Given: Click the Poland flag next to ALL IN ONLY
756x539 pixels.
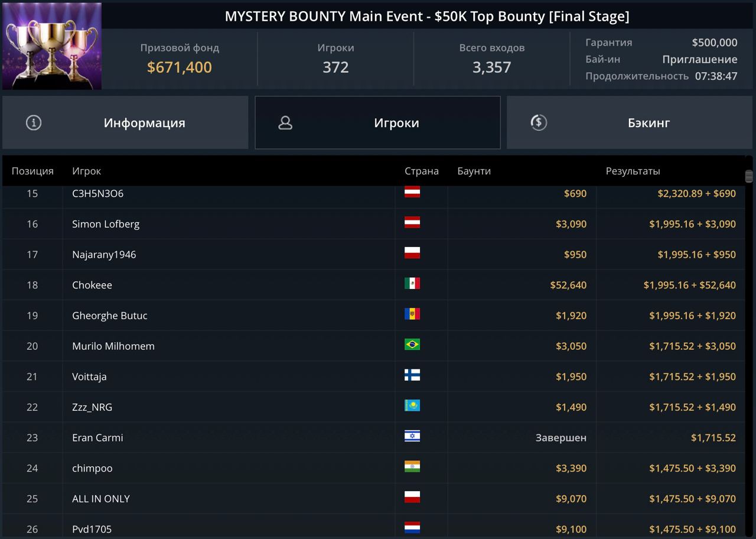Looking at the screenshot, I should point(412,497).
